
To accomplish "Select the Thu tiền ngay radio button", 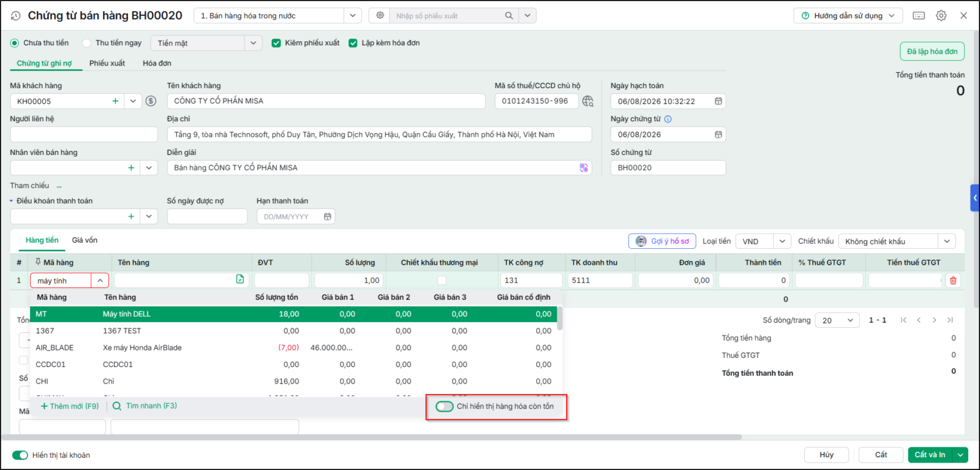I will (x=87, y=43).
